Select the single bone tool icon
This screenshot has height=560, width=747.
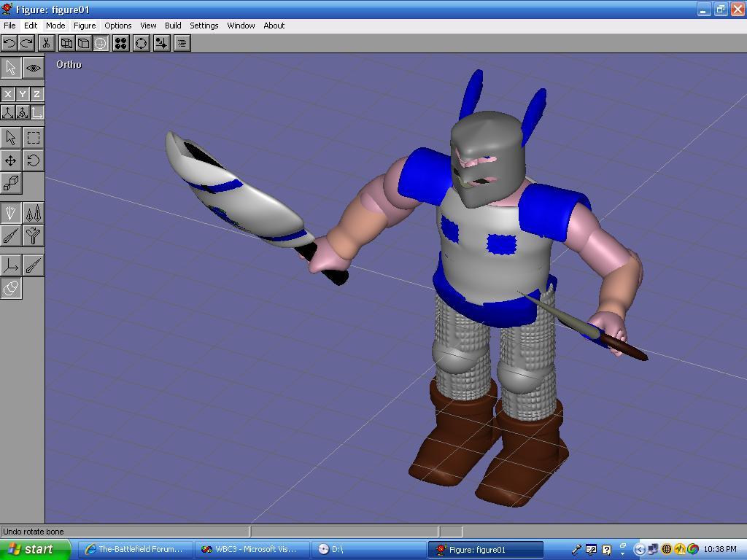pyautogui.click(x=10, y=236)
